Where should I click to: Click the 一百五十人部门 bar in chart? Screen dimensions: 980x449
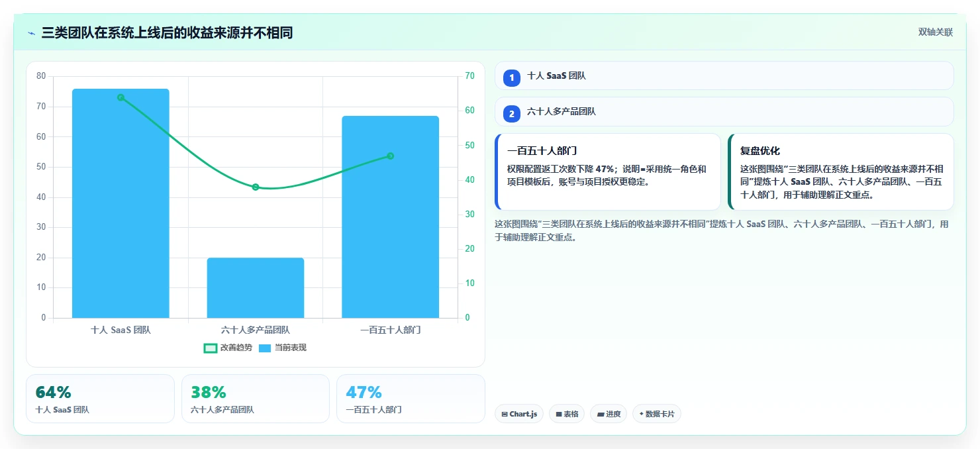coord(390,217)
